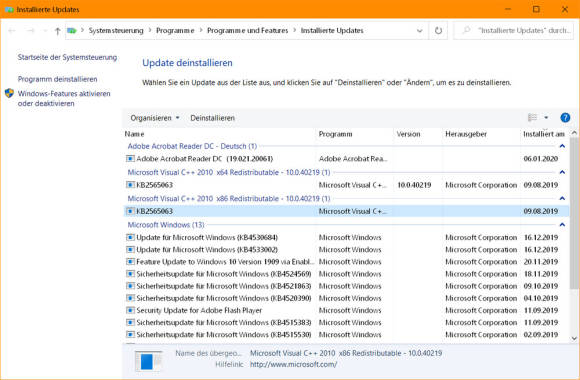The width and height of the screenshot is (580, 380).
Task: Open the address bar history dropdown
Action: (x=419, y=31)
